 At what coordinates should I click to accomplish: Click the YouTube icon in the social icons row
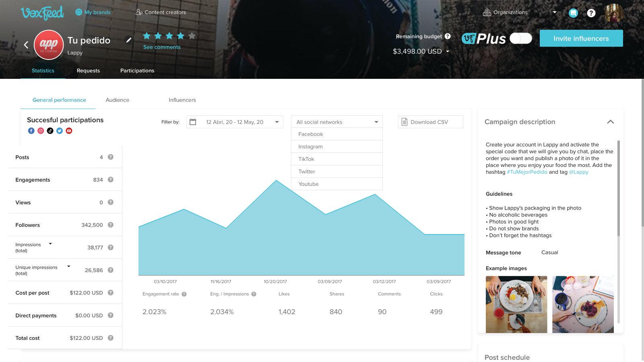pos(69,130)
